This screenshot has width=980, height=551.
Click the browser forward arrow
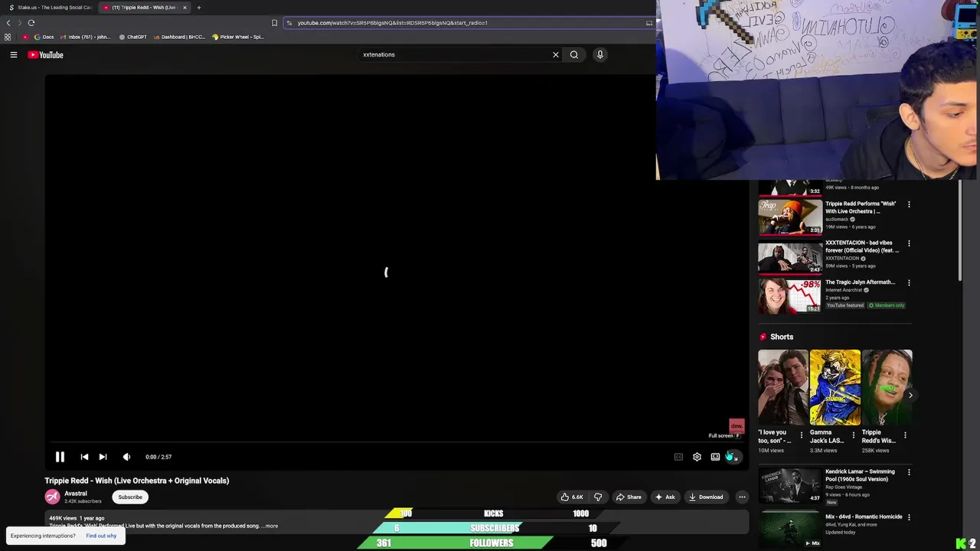[20, 23]
